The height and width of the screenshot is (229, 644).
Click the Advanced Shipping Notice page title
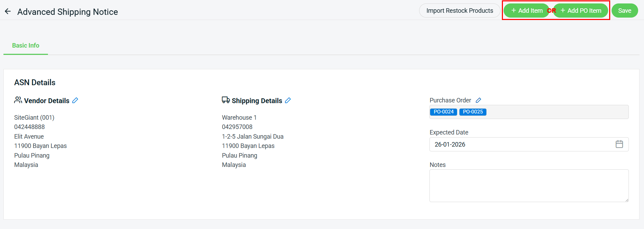click(x=68, y=12)
